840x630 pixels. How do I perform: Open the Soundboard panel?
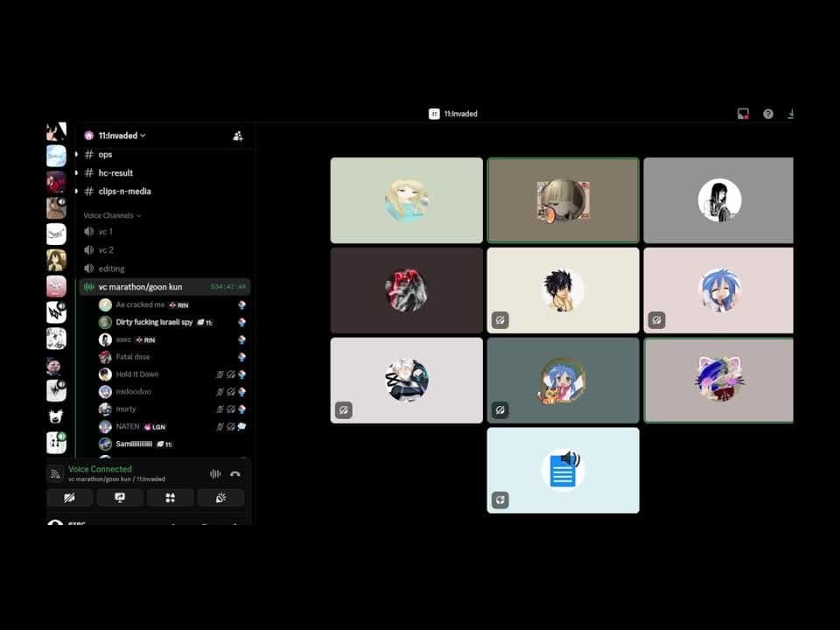[x=220, y=497]
